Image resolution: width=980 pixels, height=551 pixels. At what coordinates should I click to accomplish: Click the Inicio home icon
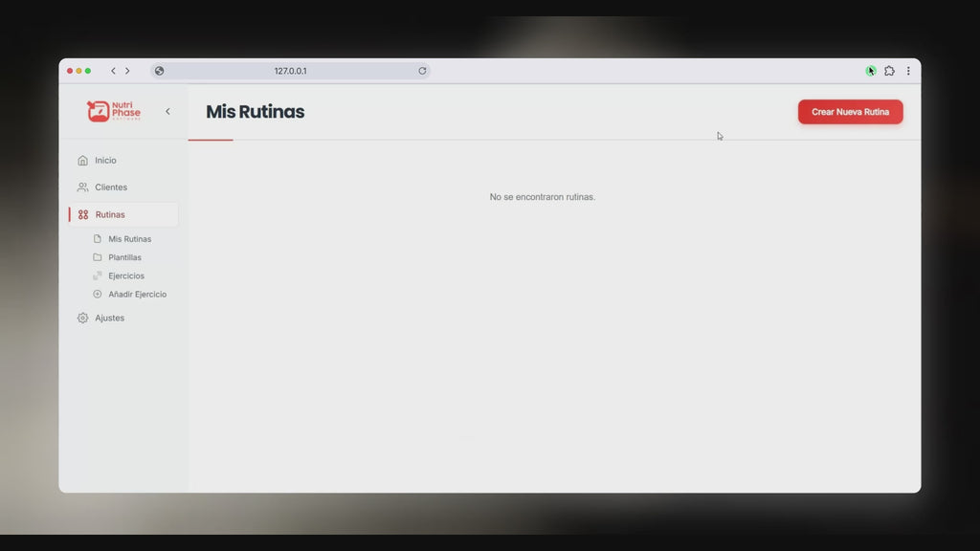[x=82, y=161]
